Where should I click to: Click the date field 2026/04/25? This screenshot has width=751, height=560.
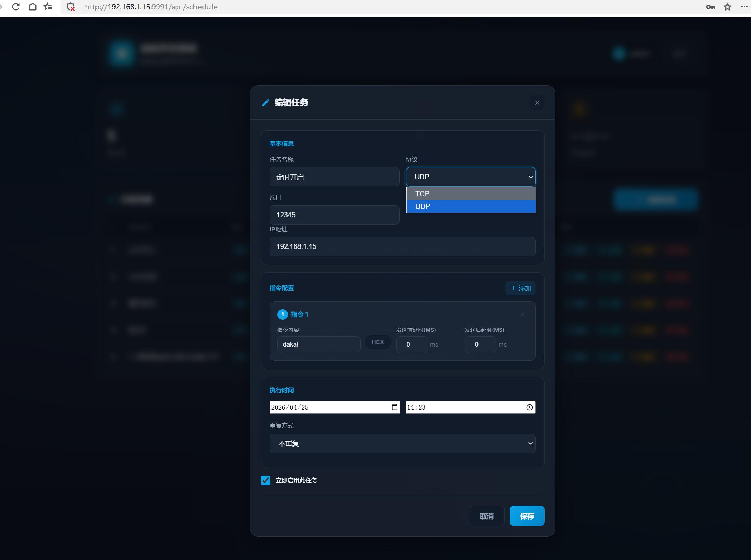(x=335, y=407)
